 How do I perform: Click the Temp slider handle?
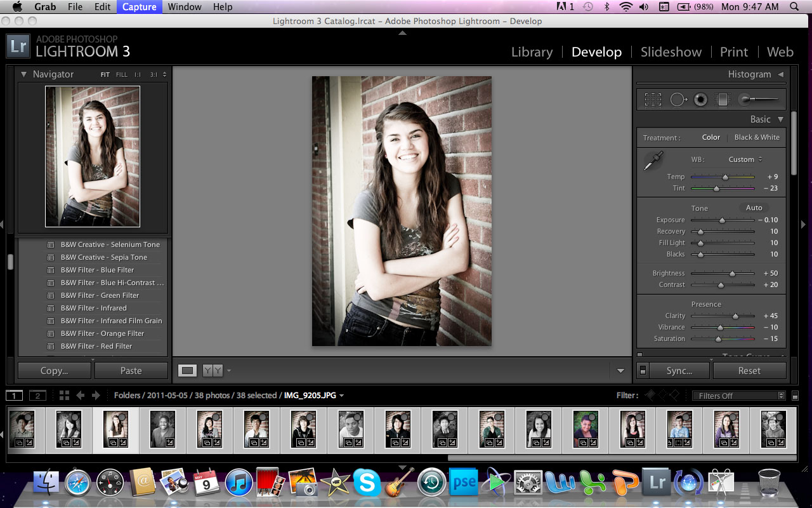(725, 177)
